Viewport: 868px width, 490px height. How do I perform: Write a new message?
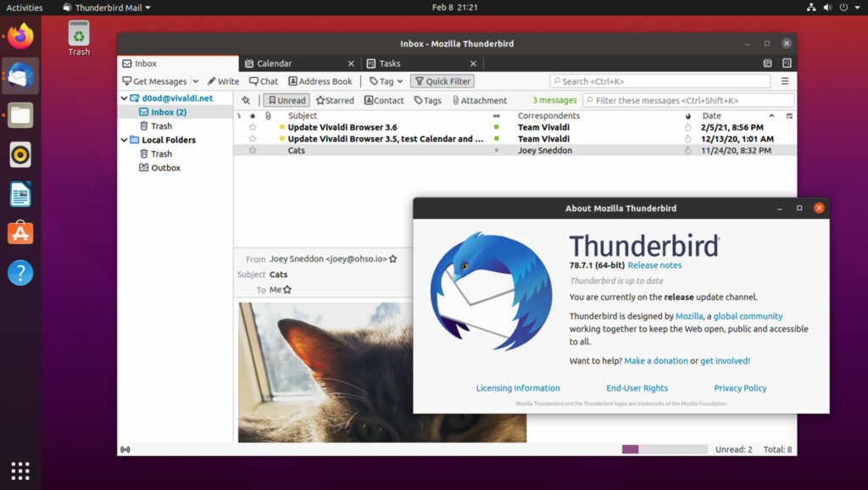(223, 81)
